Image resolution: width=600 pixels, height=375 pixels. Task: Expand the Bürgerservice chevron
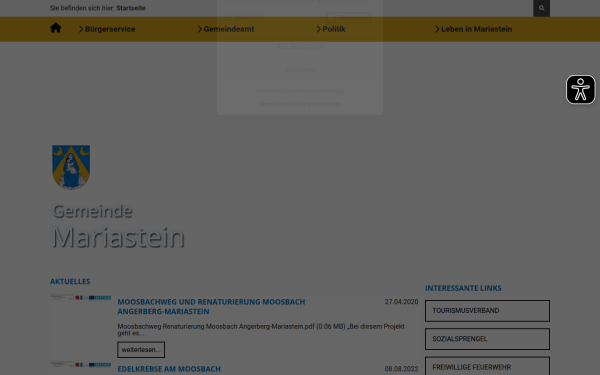(x=81, y=29)
